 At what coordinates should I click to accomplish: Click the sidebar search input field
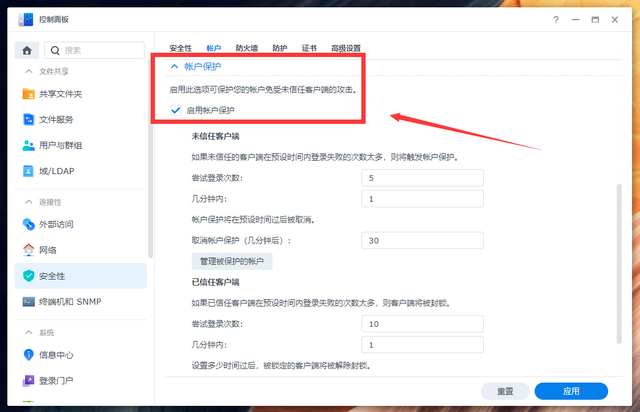point(94,50)
